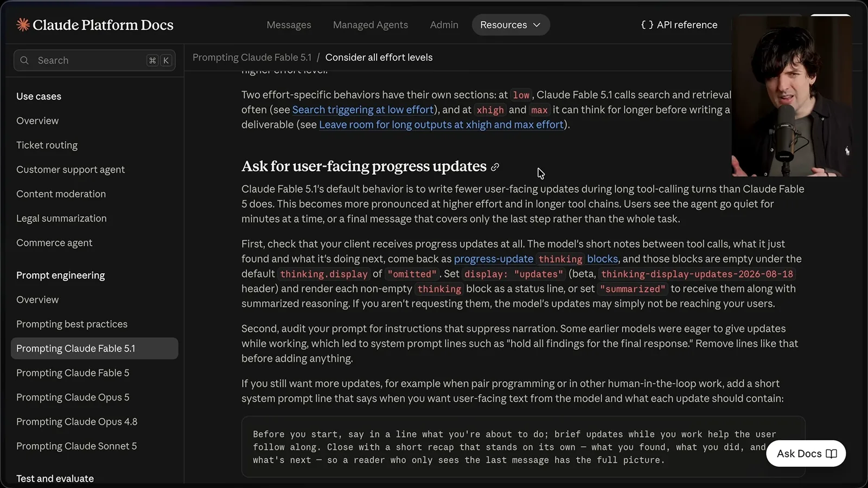Screen dimensions: 868x488
Task: Open the progress-update thinking blocks link
Action: pyautogui.click(x=536, y=259)
